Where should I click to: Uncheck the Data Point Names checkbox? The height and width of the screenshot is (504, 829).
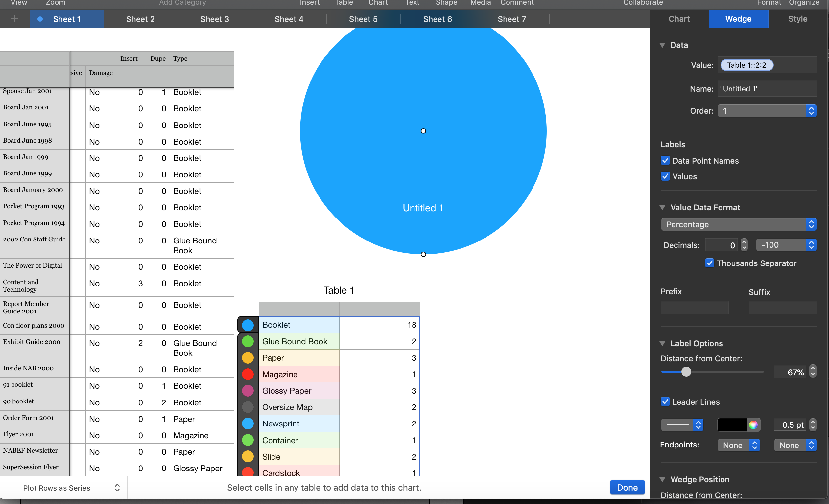point(665,160)
